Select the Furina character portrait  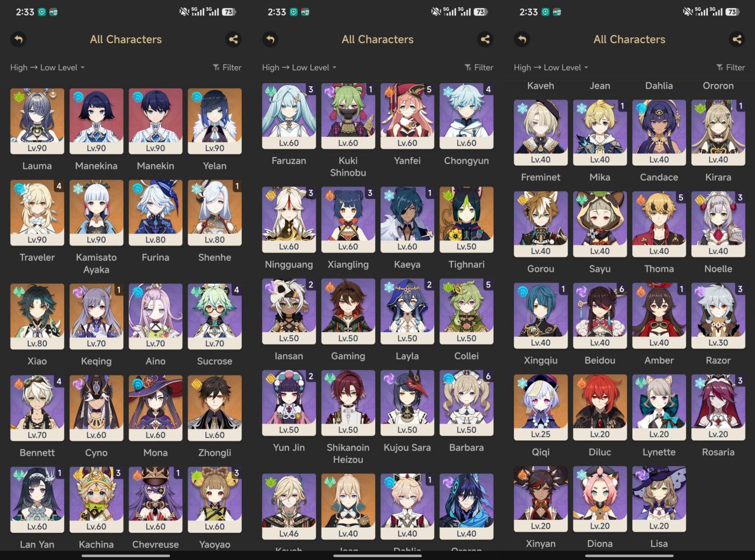point(155,212)
